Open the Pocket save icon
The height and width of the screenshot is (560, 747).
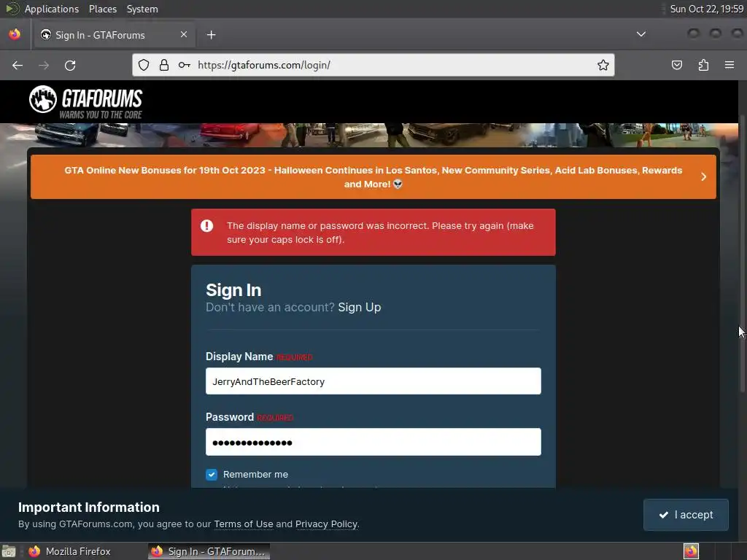tap(676, 65)
